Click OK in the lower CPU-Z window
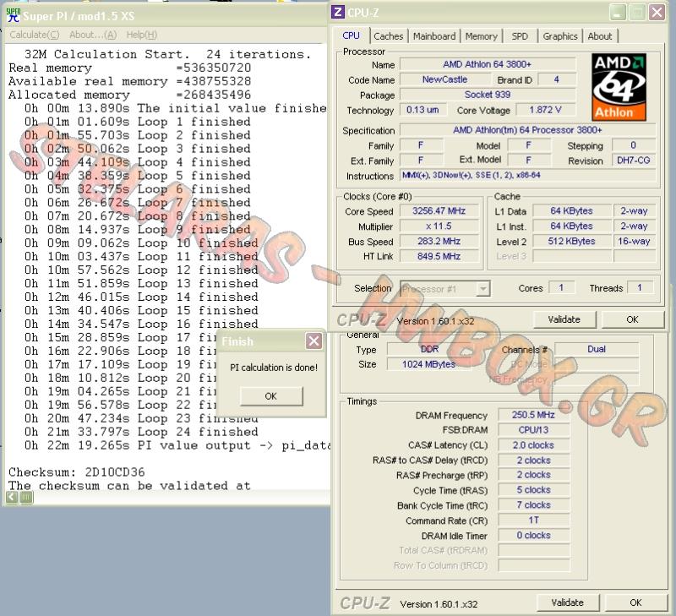 (x=635, y=602)
